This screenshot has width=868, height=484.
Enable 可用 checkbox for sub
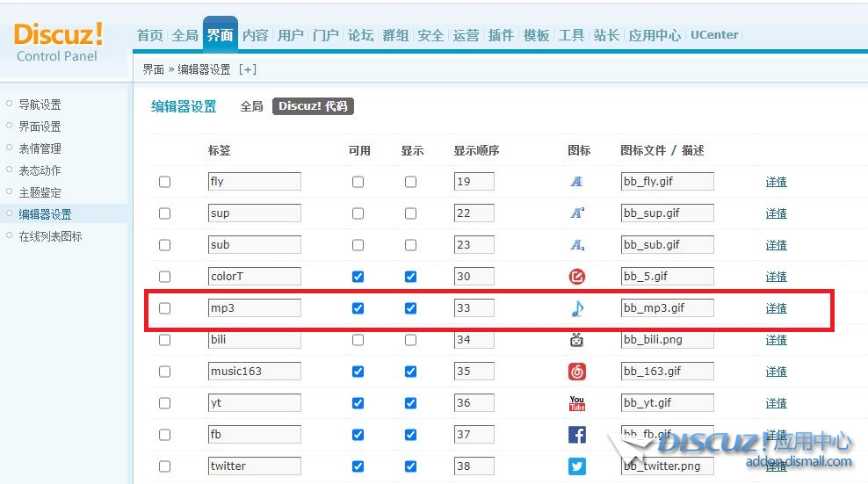tap(358, 245)
